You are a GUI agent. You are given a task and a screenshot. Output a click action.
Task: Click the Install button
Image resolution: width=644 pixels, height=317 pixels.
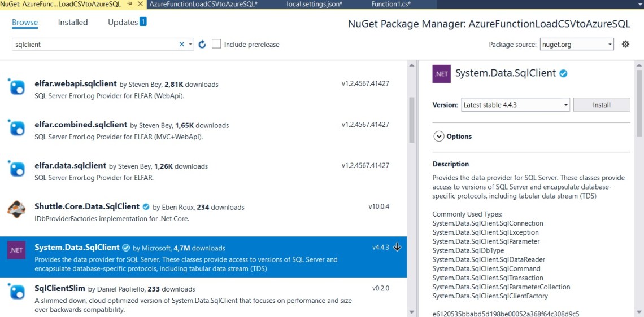pyautogui.click(x=602, y=104)
